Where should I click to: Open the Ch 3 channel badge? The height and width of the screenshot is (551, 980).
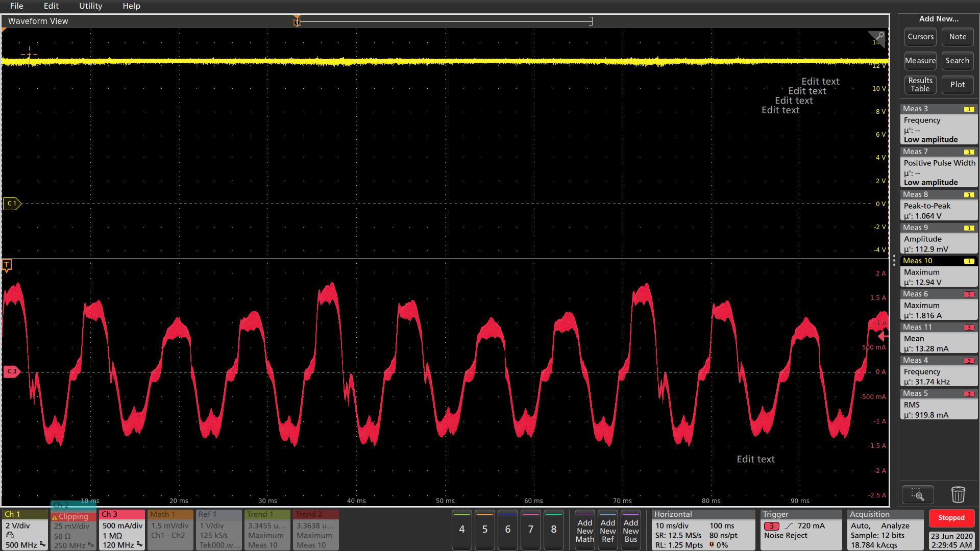[x=122, y=530]
